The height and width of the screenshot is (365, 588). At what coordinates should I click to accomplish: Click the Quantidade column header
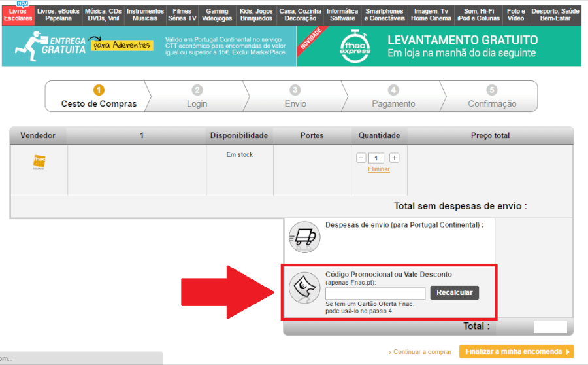pos(379,135)
